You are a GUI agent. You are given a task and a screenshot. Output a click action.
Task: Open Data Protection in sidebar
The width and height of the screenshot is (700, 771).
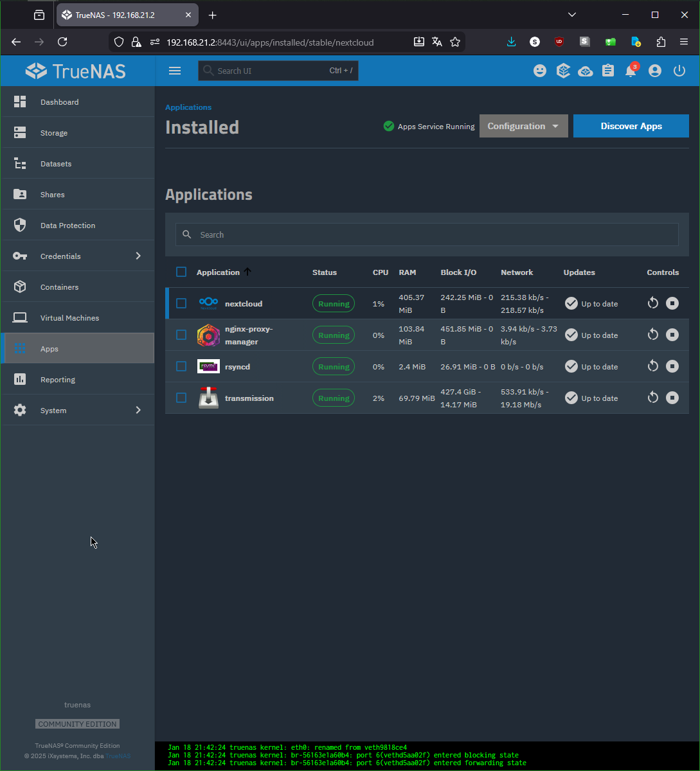[x=78, y=225]
